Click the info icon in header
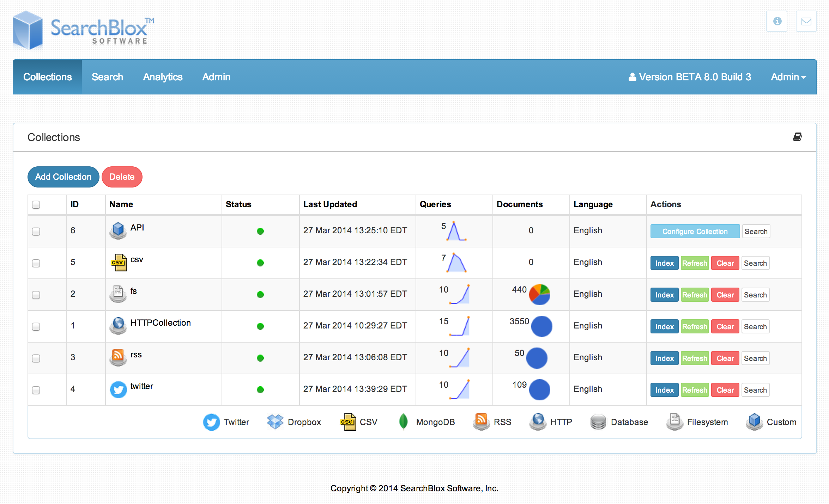 pos(777,21)
